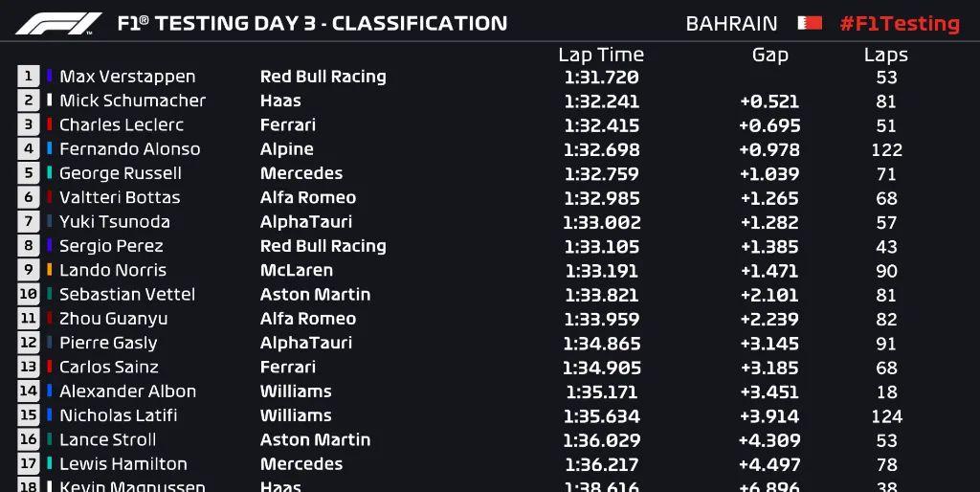Click the Ferrari red bar beside Charles Leclerc
980x492 pixels.
point(50,124)
